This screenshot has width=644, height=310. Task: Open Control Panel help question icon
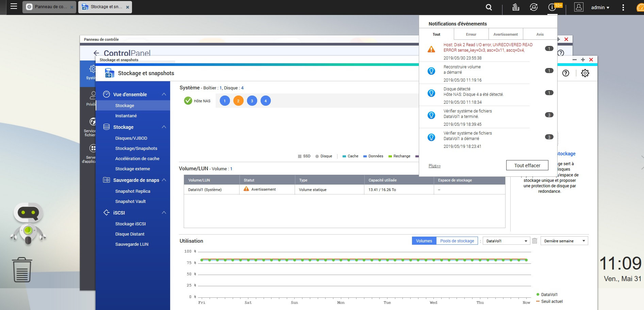click(x=561, y=53)
